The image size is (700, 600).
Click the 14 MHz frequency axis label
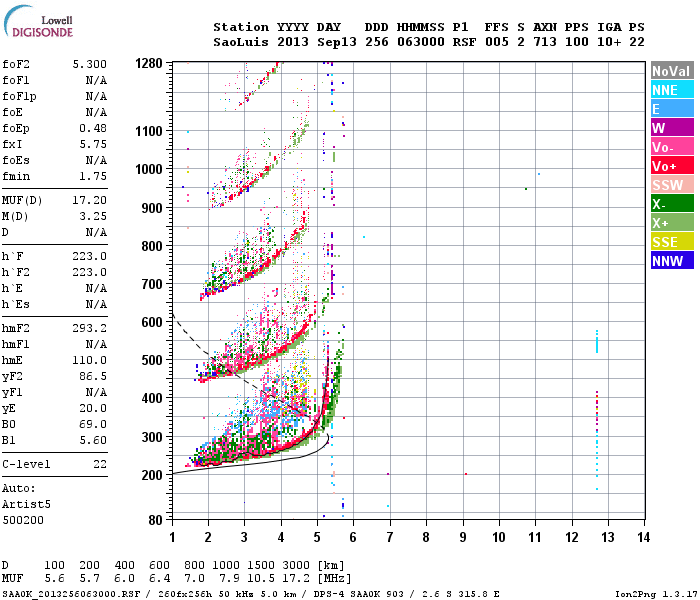(643, 537)
